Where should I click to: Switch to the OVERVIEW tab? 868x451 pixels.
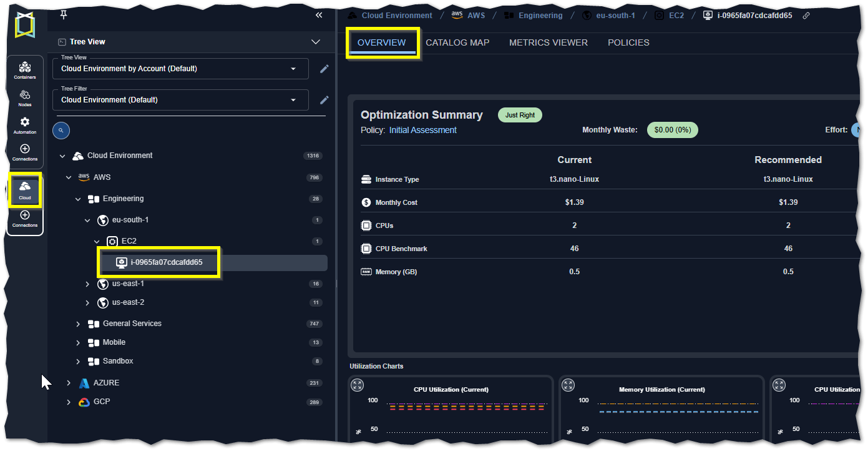382,42
